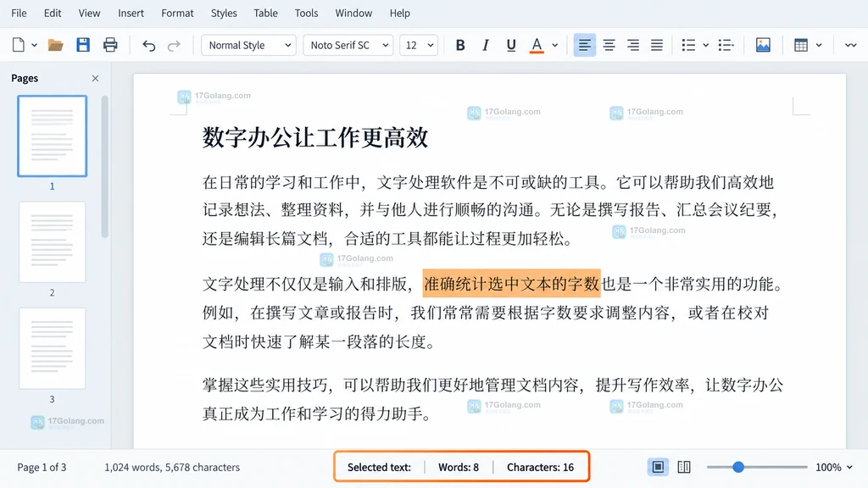Image resolution: width=868 pixels, height=488 pixels.
Task: Click the zoom slider handle
Action: click(738, 467)
